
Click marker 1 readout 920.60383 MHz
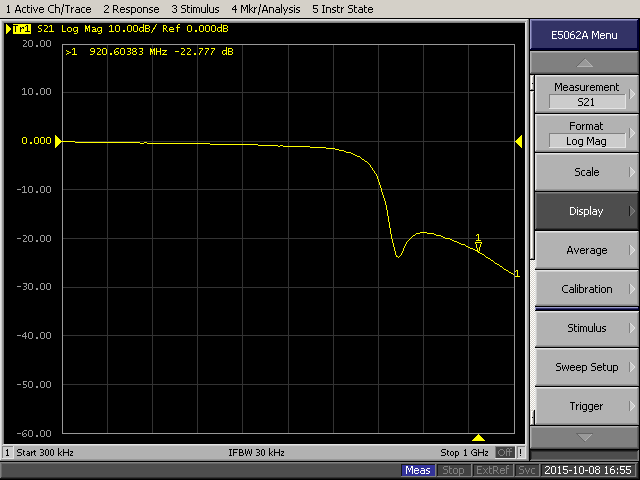(149, 52)
